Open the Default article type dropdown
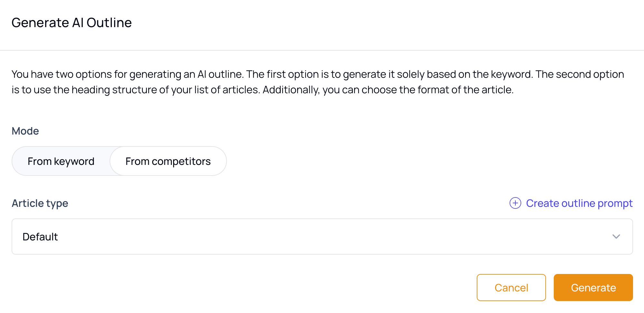 (322, 237)
